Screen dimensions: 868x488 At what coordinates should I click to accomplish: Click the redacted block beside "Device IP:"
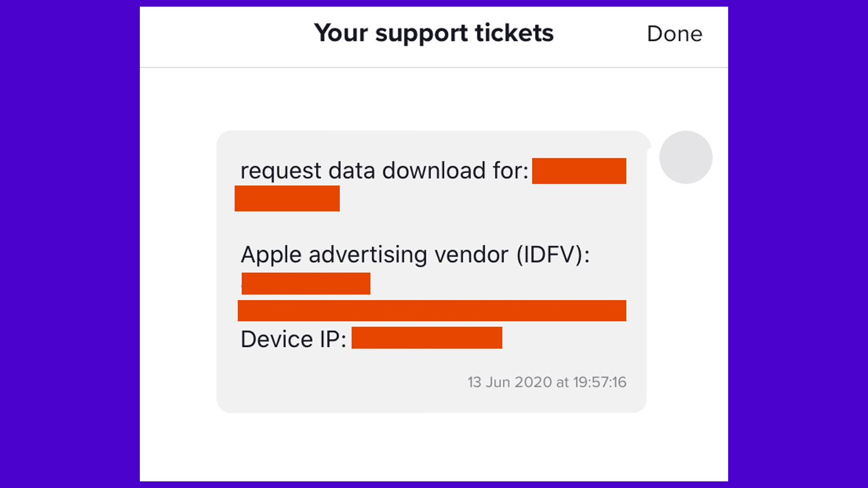pyautogui.click(x=426, y=338)
